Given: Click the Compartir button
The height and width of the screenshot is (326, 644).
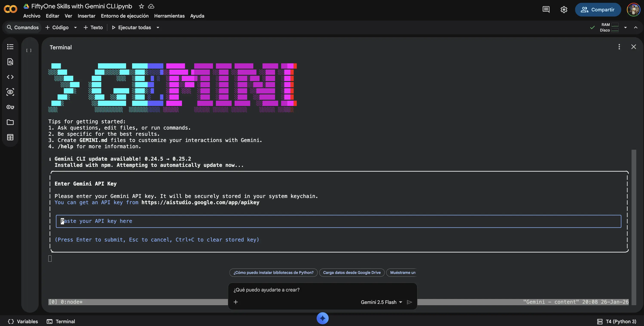Looking at the screenshot, I should tap(598, 9).
